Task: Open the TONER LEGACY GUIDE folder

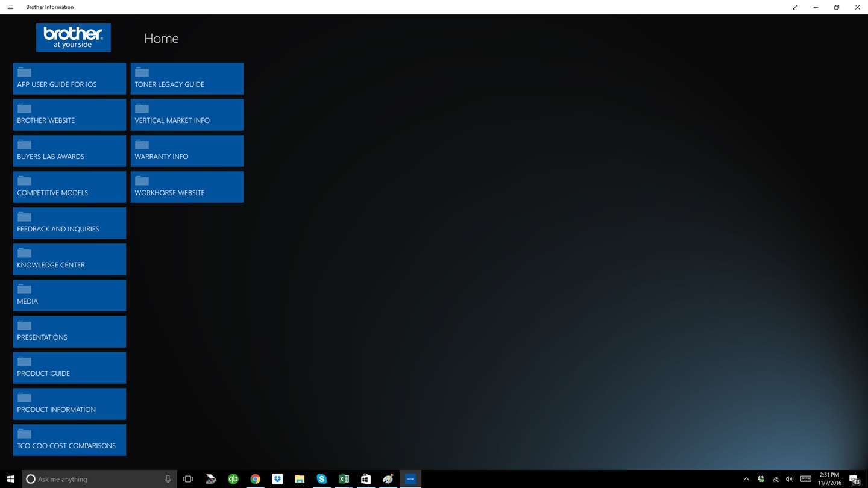Action: [187, 78]
